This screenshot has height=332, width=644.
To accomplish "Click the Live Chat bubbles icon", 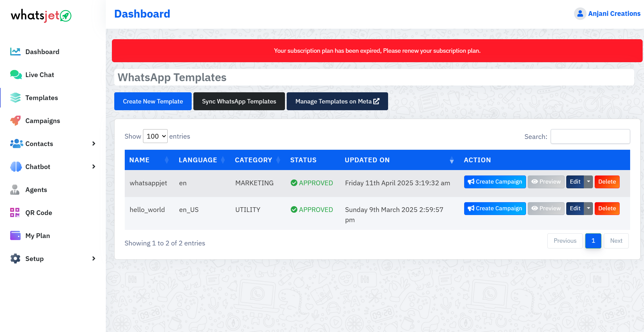I will (16, 75).
